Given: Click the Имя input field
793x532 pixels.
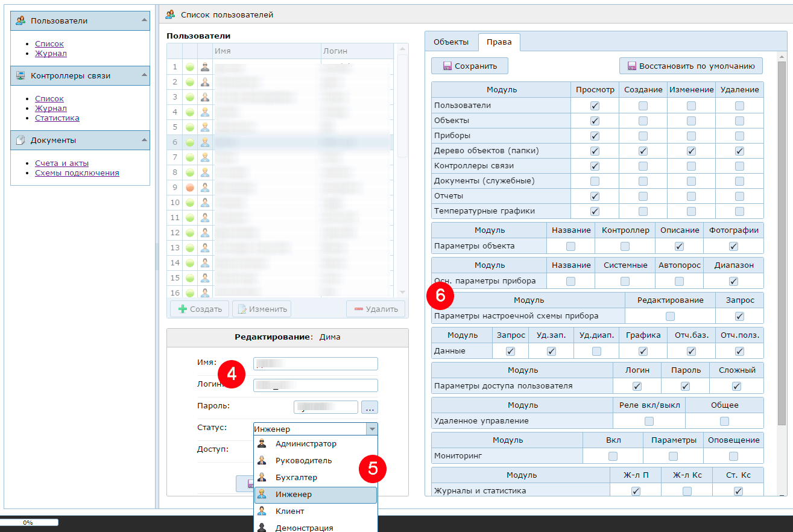Looking at the screenshot, I should pos(315,363).
